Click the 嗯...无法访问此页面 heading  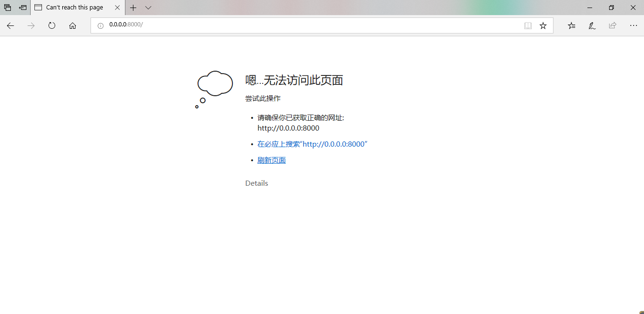pos(294,80)
